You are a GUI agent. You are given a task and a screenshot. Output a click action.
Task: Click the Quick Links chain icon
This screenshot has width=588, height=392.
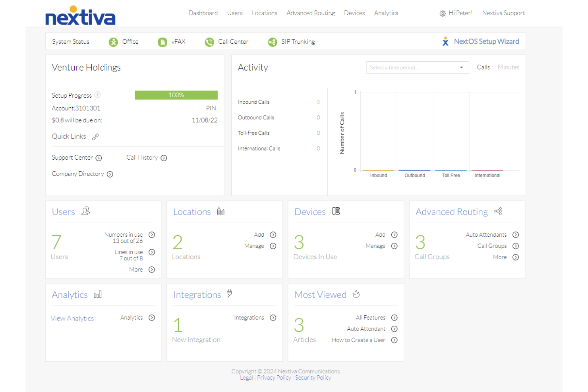click(x=95, y=137)
